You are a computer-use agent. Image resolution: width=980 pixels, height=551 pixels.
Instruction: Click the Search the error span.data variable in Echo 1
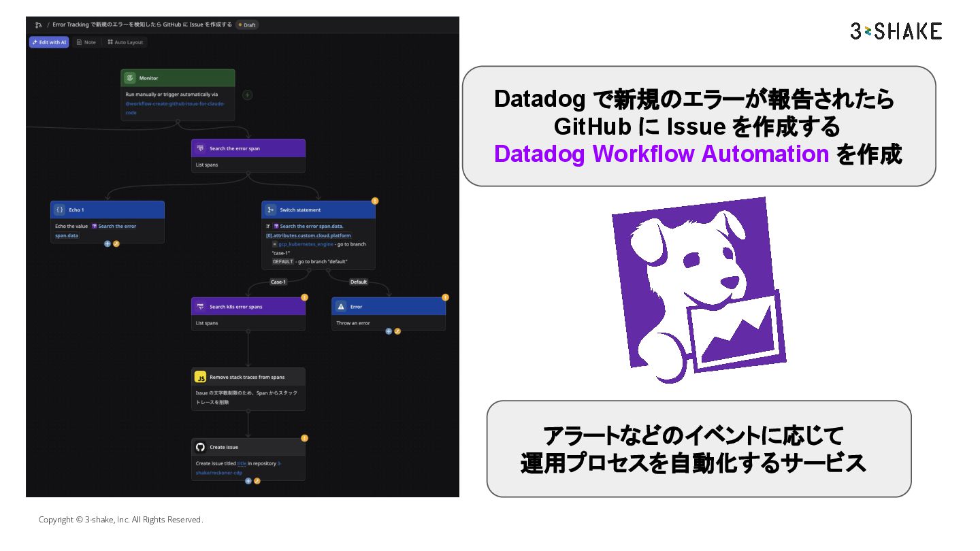click(95, 231)
